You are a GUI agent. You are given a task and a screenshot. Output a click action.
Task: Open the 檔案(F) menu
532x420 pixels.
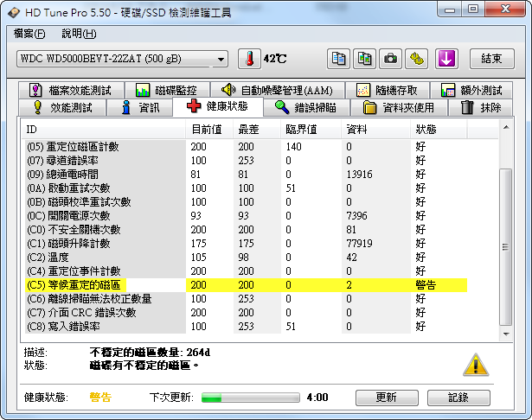coord(29,34)
